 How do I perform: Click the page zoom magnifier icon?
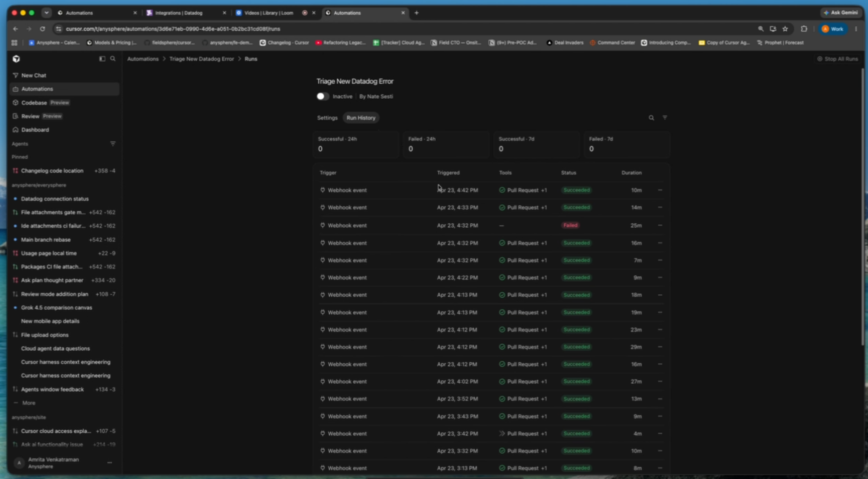760,29
